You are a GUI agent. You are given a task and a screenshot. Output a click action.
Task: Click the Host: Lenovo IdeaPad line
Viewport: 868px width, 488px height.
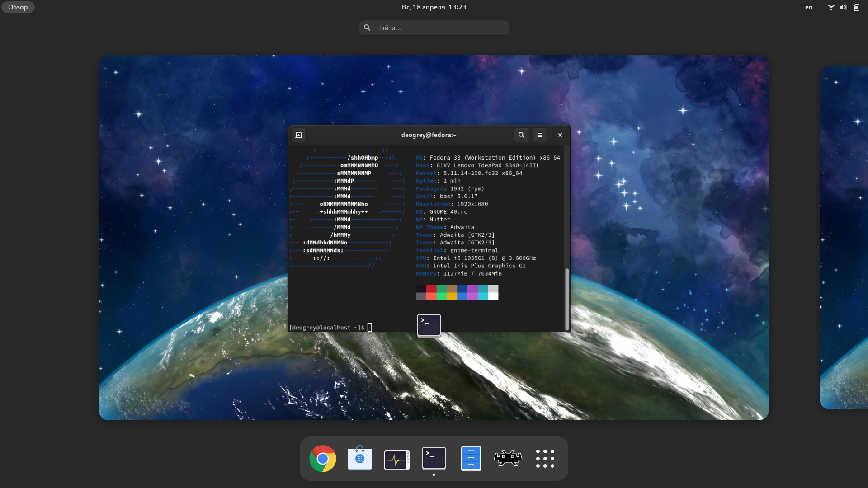click(477, 165)
